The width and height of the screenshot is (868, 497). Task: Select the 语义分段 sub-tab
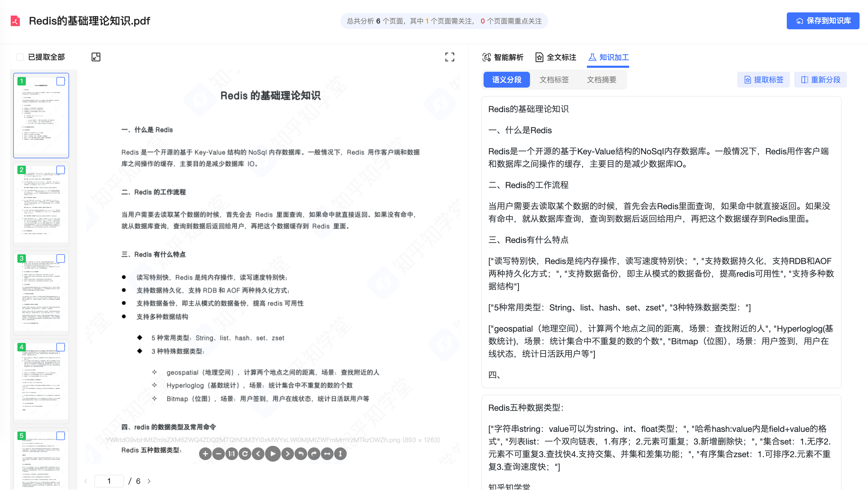tap(507, 79)
